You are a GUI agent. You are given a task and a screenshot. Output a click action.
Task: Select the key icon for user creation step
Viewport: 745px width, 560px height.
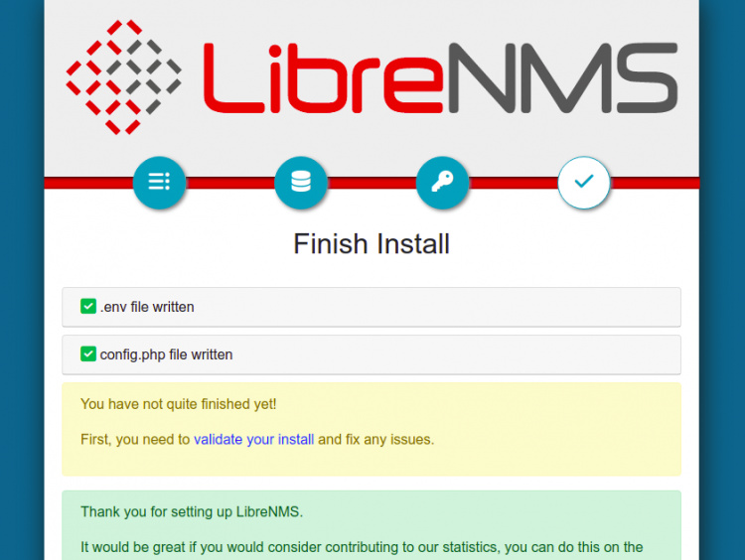(442, 182)
